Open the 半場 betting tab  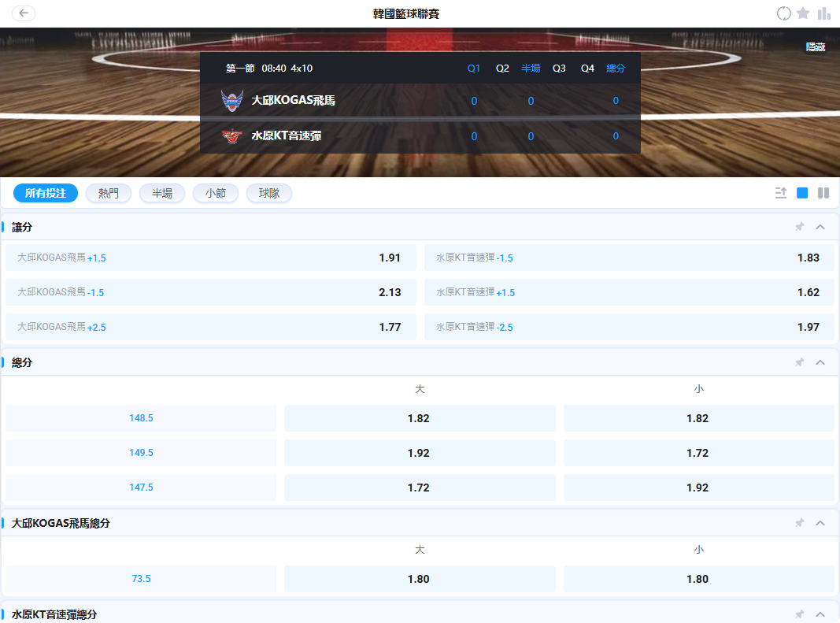coord(162,193)
